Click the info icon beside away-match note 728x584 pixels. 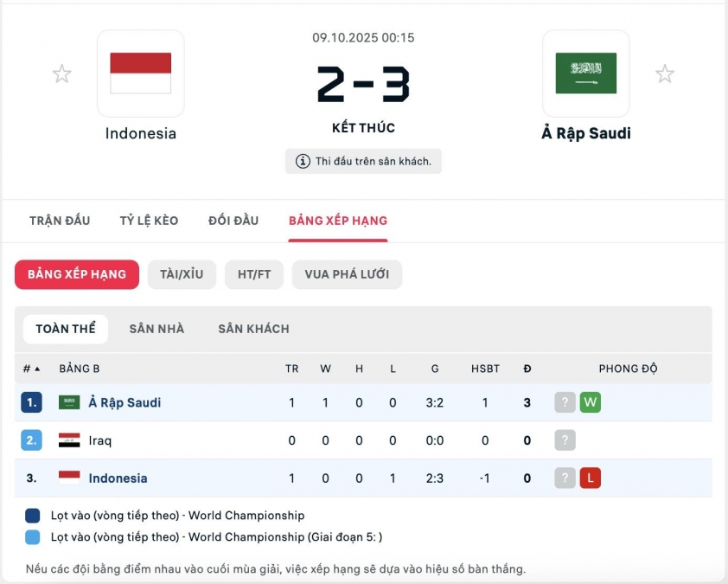coord(303,162)
